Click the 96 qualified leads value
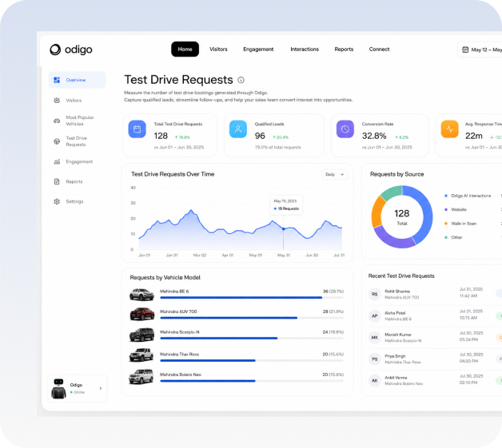This screenshot has height=448, width=502. point(260,136)
